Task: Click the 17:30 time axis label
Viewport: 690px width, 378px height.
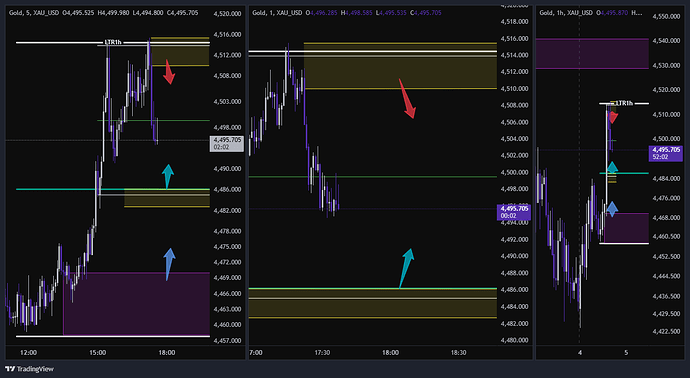Action: (x=322, y=352)
